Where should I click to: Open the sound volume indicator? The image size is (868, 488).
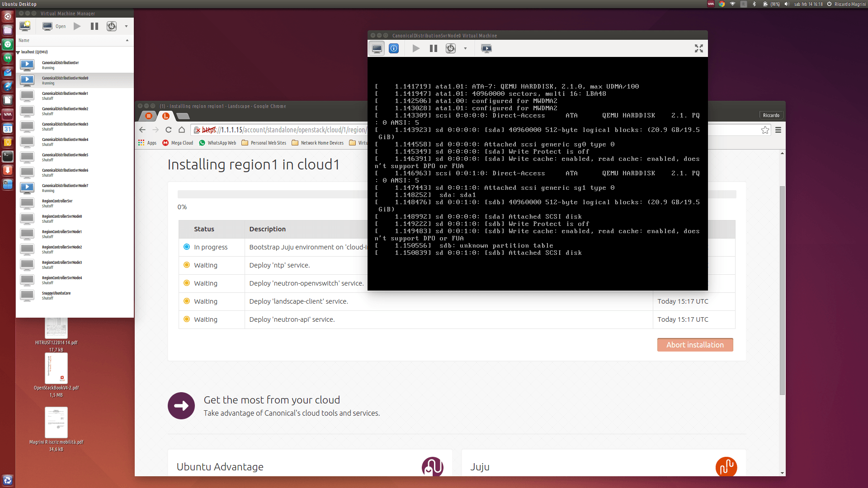pyautogui.click(x=787, y=4)
